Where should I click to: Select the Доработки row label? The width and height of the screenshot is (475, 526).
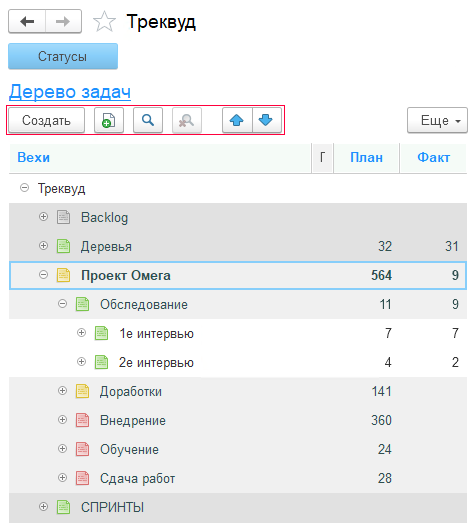tap(131, 392)
